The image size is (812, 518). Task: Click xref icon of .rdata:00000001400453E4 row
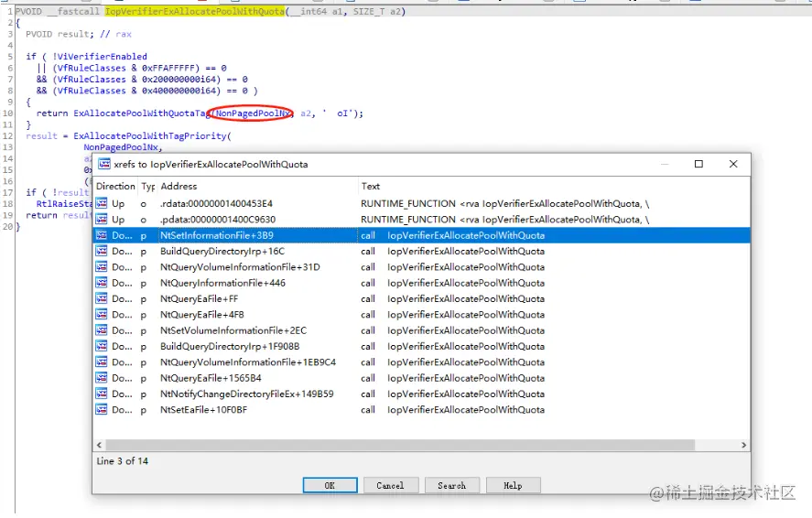pyautogui.click(x=102, y=203)
